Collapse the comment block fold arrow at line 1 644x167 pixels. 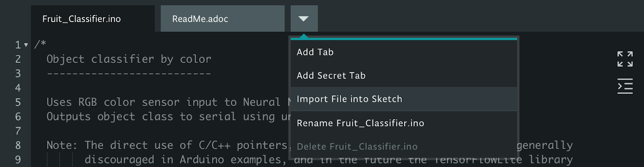(x=26, y=45)
